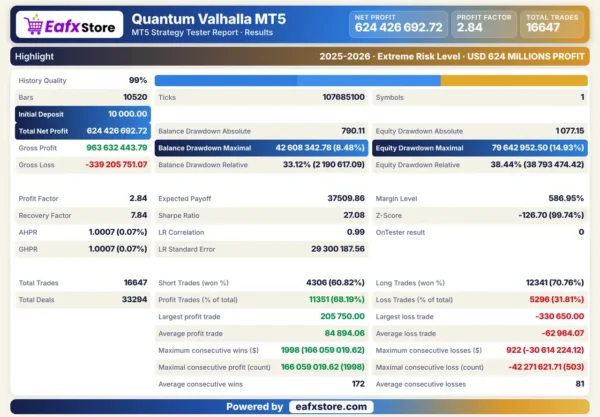Select Loss Trades value 5296 (31.81%)

tap(557, 299)
